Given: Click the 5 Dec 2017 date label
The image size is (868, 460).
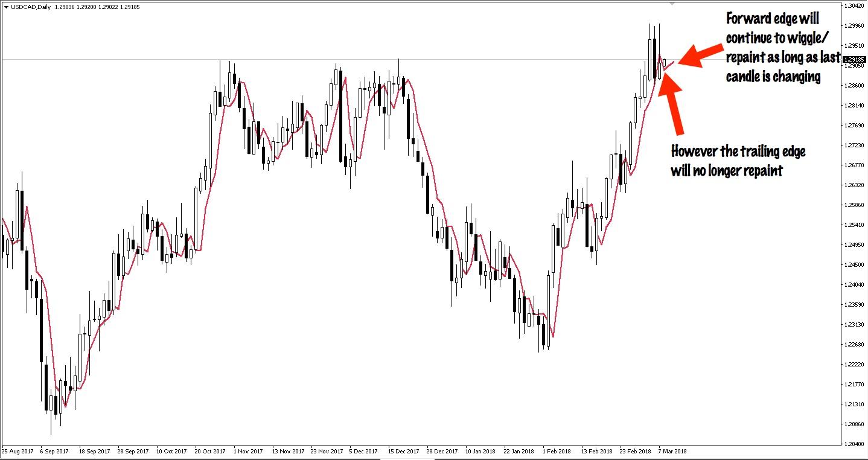Looking at the screenshot, I should [x=363, y=451].
